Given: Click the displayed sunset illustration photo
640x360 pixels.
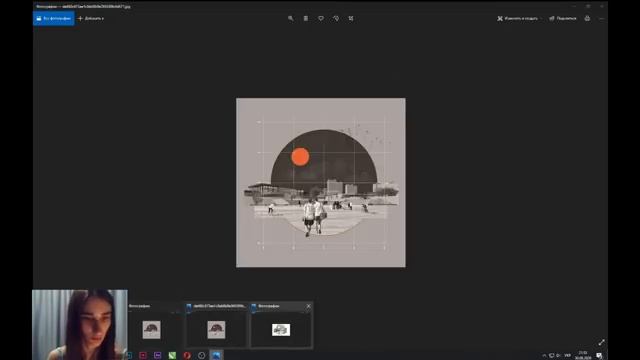Looking at the screenshot, I should click(321, 182).
